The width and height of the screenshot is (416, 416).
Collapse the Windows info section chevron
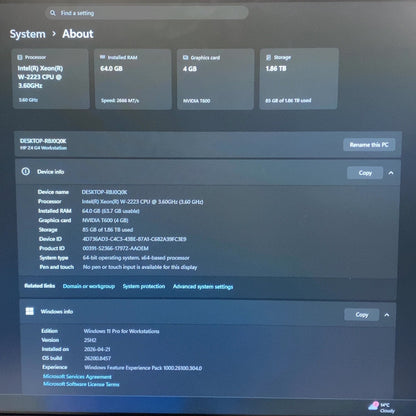[x=387, y=315]
